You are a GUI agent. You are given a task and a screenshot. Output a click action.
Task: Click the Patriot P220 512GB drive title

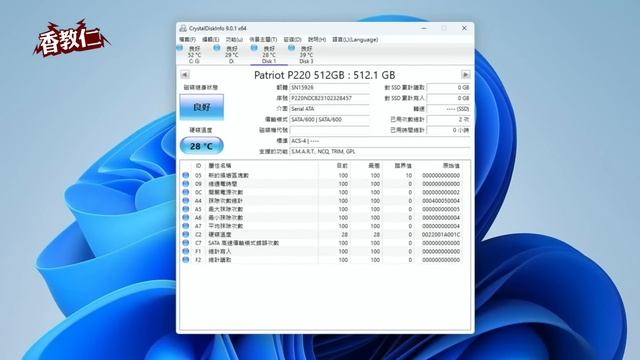(324, 75)
